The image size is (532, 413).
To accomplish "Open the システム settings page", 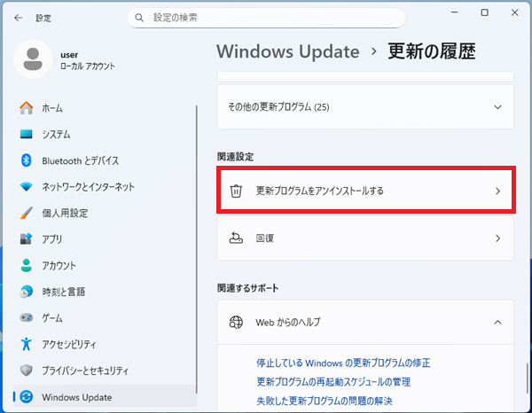I will coord(56,135).
